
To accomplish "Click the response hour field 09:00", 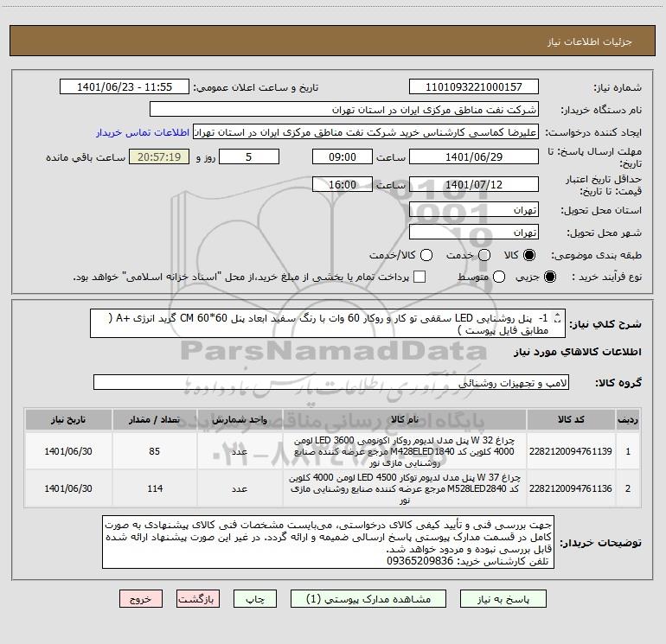I will coord(343,156).
